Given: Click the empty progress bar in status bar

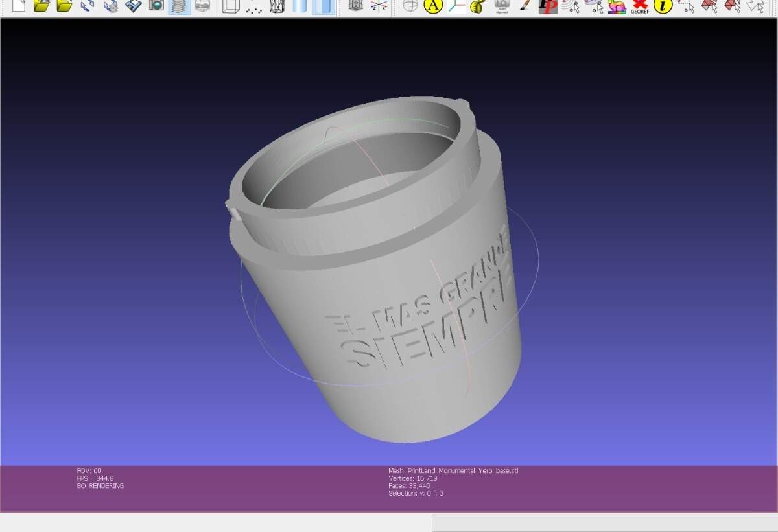Looking at the screenshot, I should (x=604, y=522).
